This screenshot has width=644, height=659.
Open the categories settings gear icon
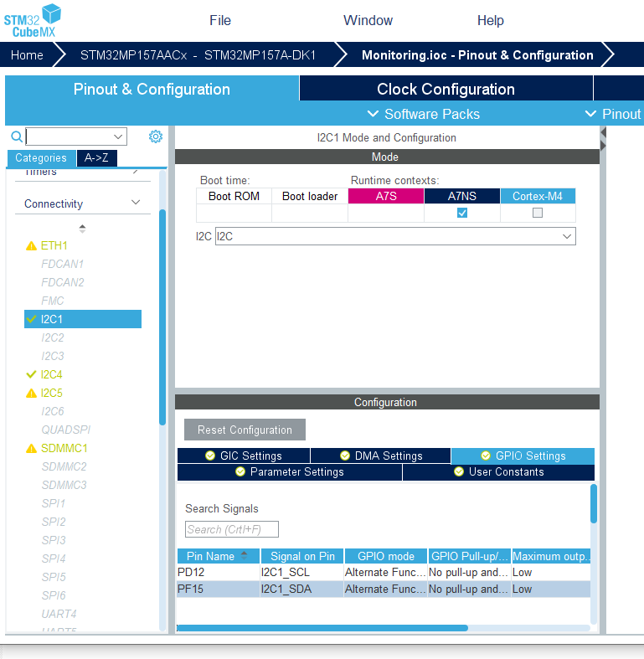tap(156, 136)
